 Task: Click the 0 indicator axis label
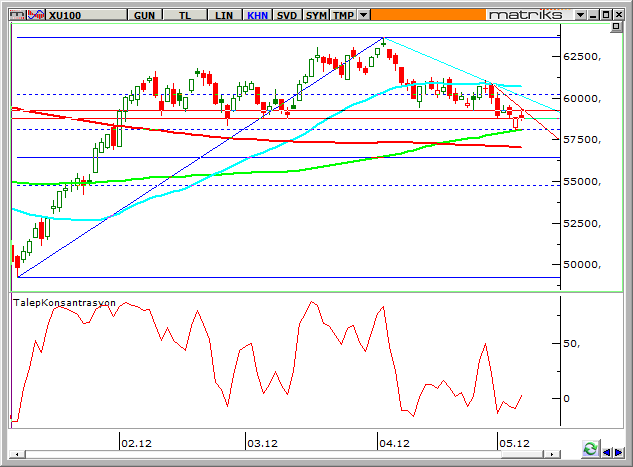point(566,398)
